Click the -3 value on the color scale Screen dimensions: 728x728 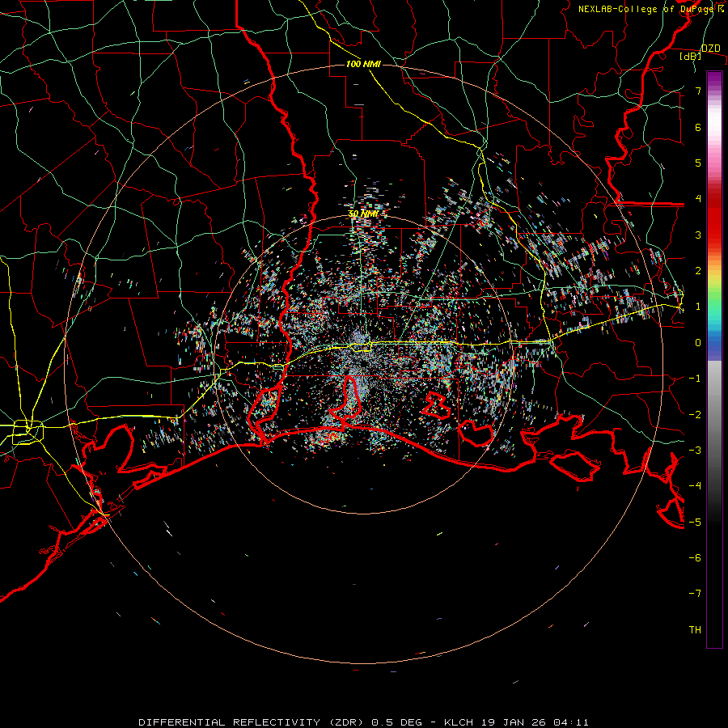click(695, 451)
